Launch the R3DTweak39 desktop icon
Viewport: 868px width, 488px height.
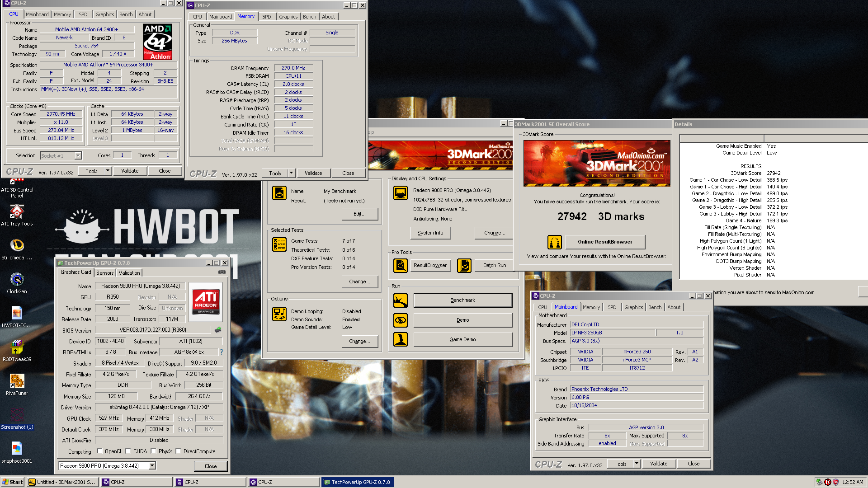(x=17, y=351)
